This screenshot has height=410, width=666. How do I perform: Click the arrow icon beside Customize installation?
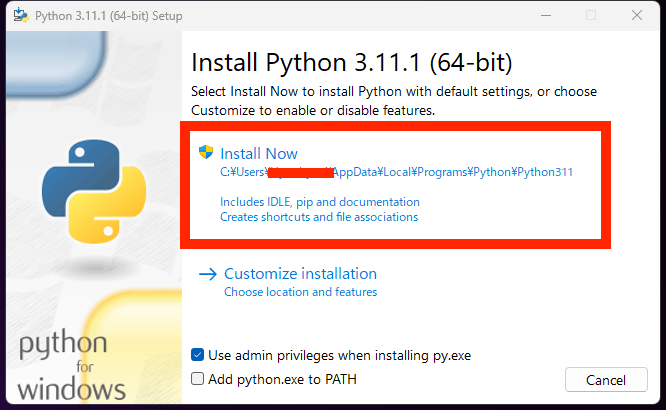coord(208,274)
